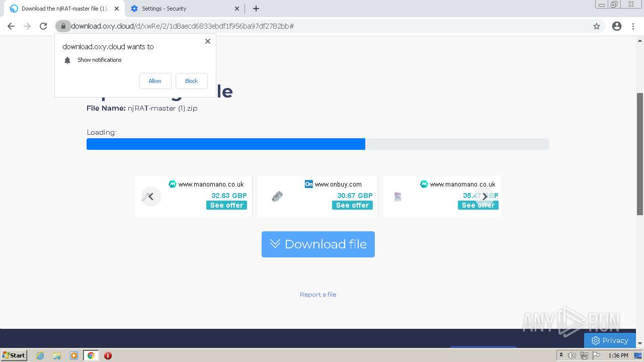
Task: Switch to the Settings - Security tab
Action: point(185,9)
